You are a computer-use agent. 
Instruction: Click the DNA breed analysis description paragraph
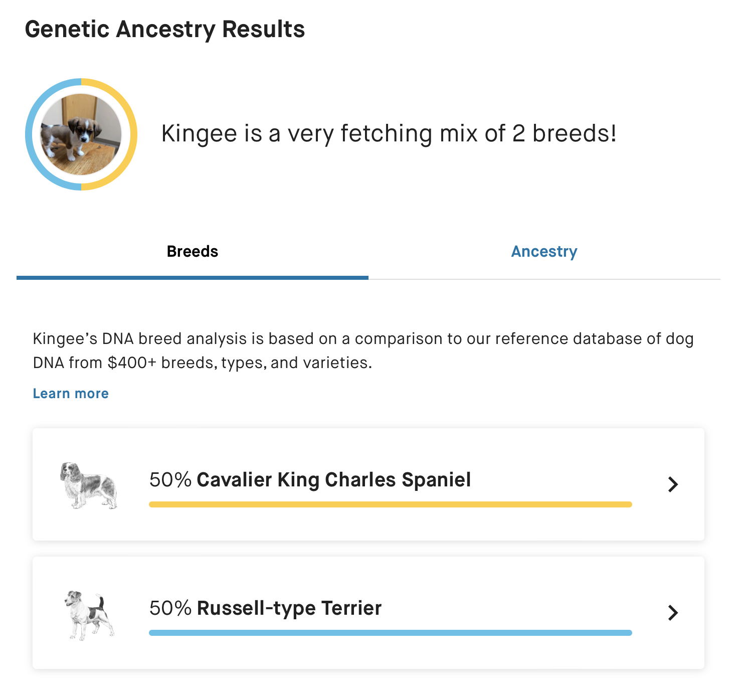(363, 351)
